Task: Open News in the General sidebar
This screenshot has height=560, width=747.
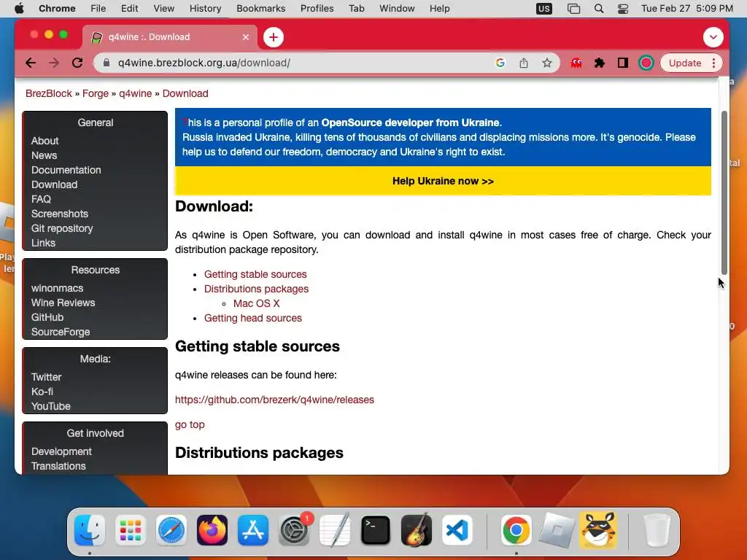Action: click(44, 155)
